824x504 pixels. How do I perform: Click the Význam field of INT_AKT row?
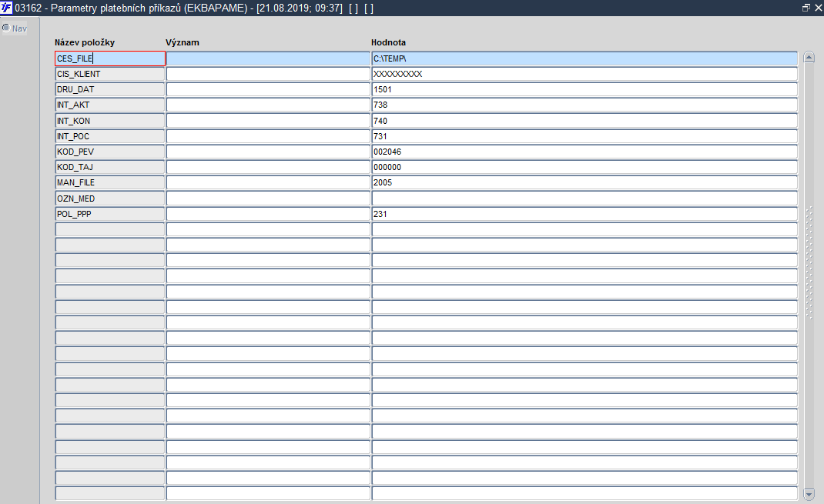tap(269, 105)
